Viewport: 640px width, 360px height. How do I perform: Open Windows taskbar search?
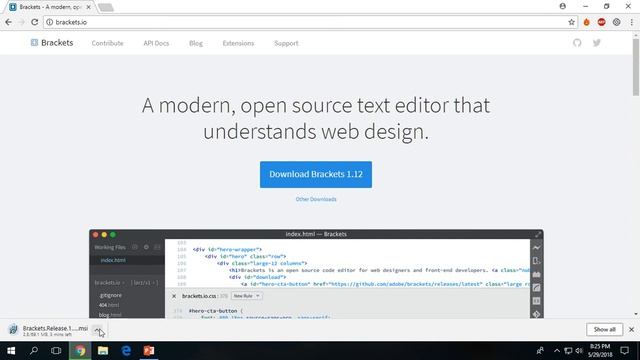(x=34, y=351)
